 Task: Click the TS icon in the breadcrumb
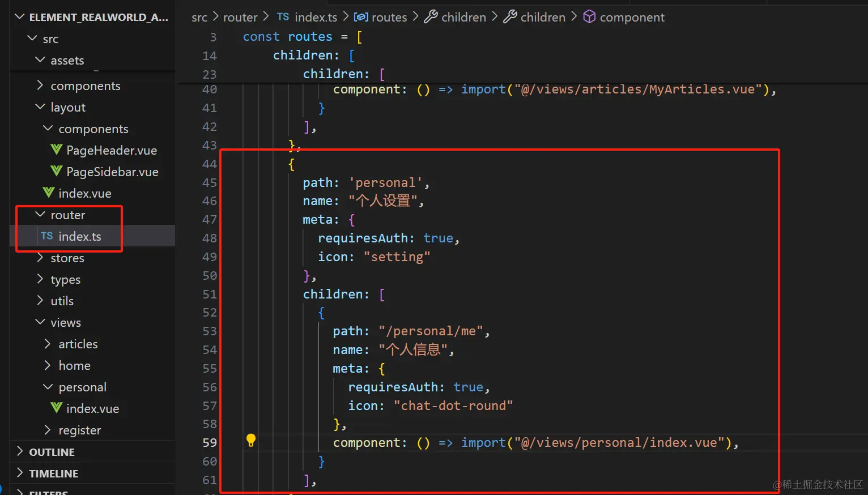pyautogui.click(x=283, y=17)
